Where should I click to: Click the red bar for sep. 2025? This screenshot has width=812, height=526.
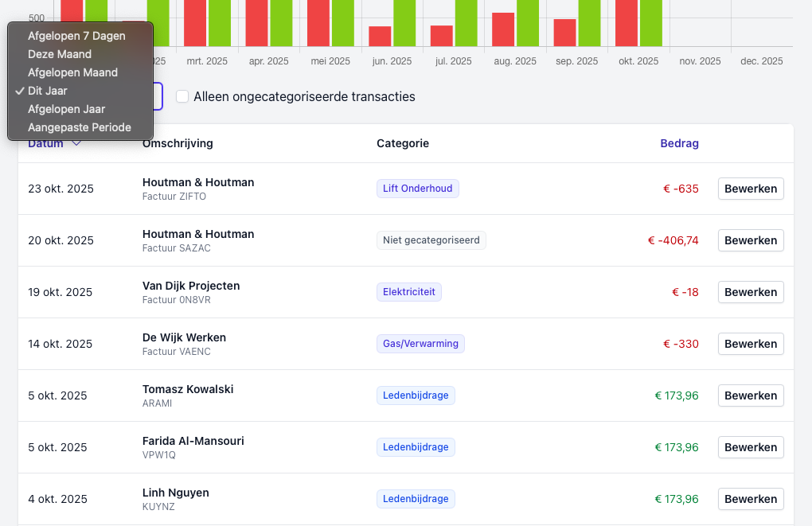click(564, 33)
